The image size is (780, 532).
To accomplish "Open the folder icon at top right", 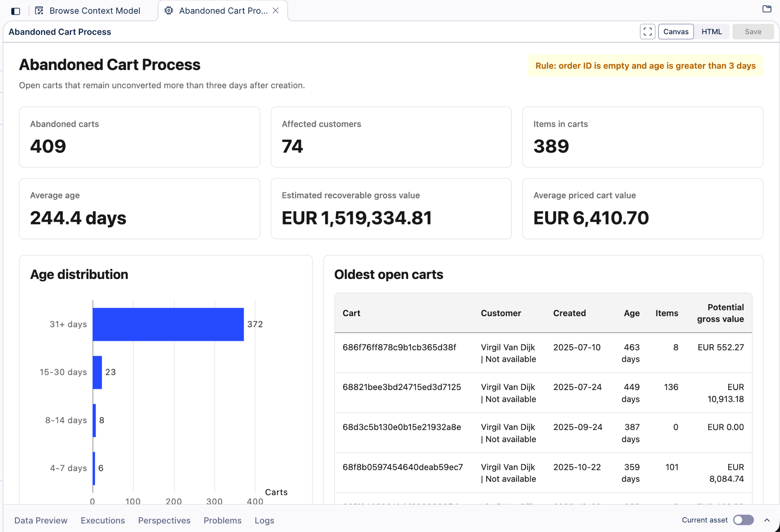I will (767, 9).
